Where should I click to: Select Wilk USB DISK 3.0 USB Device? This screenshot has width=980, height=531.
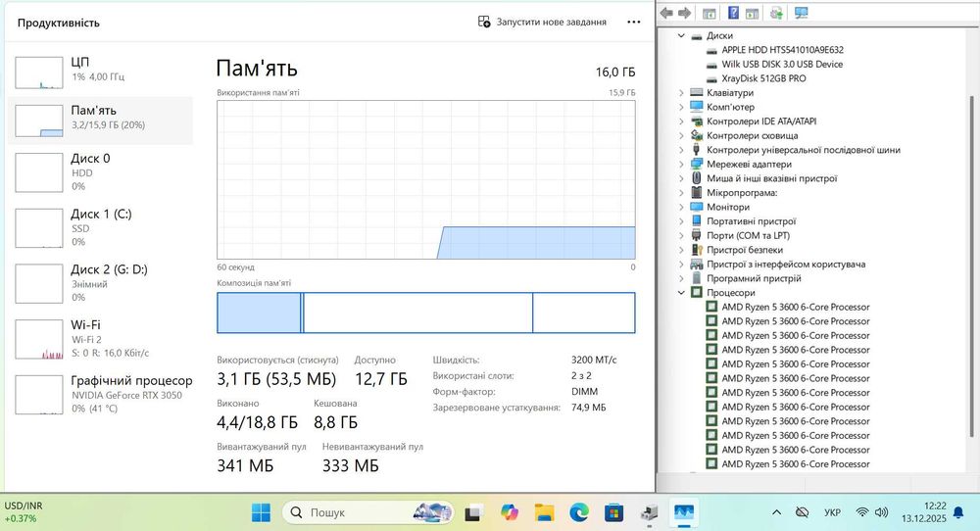point(782,65)
